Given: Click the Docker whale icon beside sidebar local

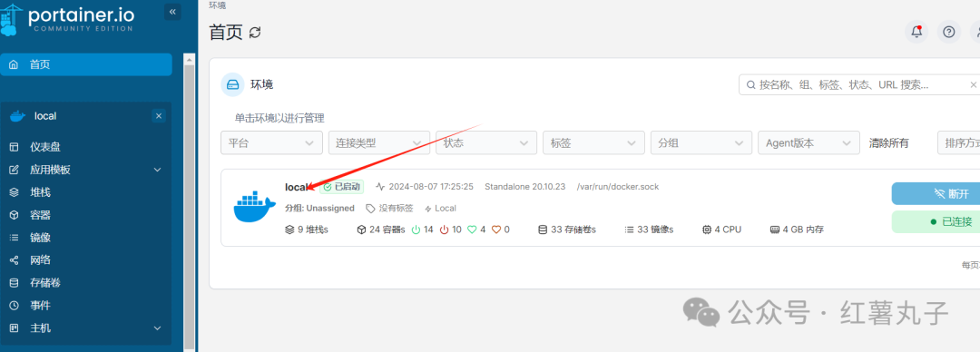Looking at the screenshot, I should (17, 116).
